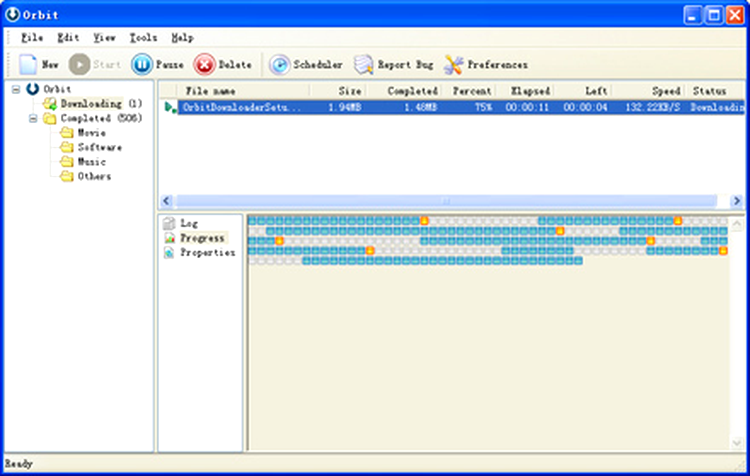Sort by the Completed column header
Viewport: 750px width, 476px height.
404,91
